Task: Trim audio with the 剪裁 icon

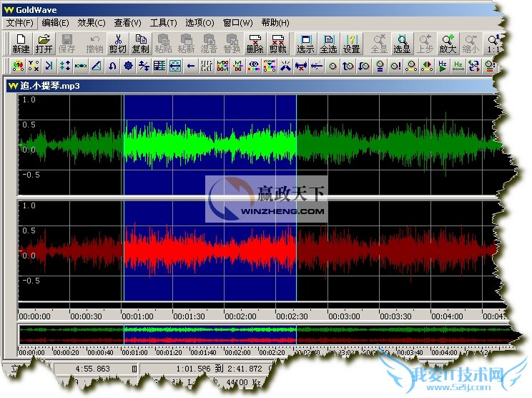Action: tap(279, 44)
